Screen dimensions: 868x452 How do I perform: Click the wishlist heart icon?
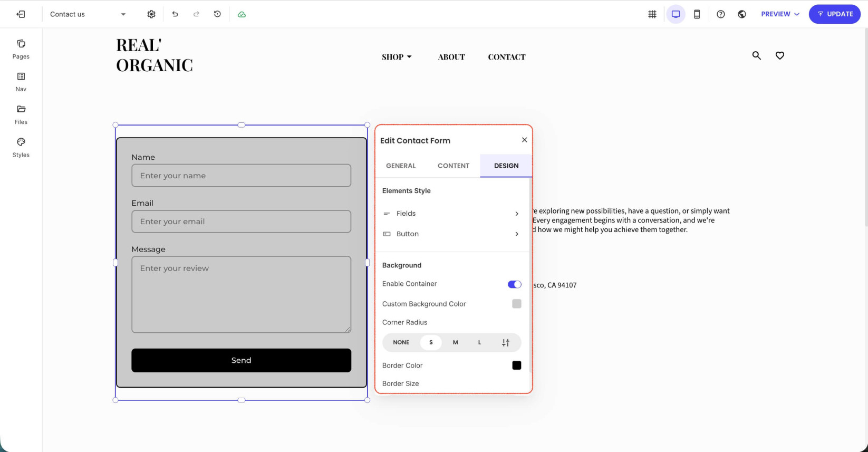pos(780,55)
